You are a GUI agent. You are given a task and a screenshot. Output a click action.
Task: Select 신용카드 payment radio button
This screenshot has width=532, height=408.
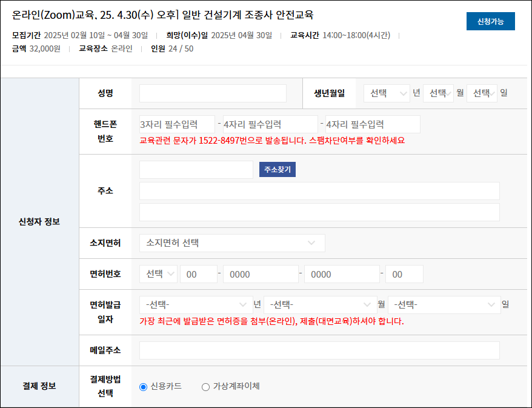point(143,387)
